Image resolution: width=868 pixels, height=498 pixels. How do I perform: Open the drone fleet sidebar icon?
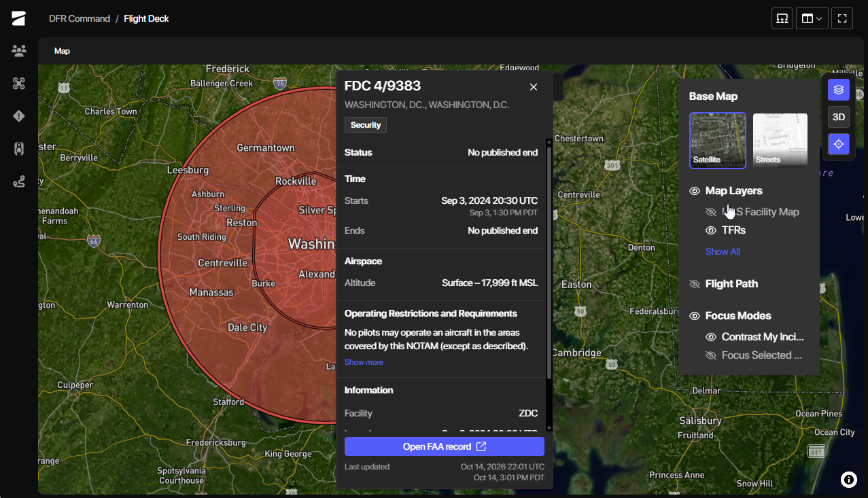pyautogui.click(x=18, y=83)
